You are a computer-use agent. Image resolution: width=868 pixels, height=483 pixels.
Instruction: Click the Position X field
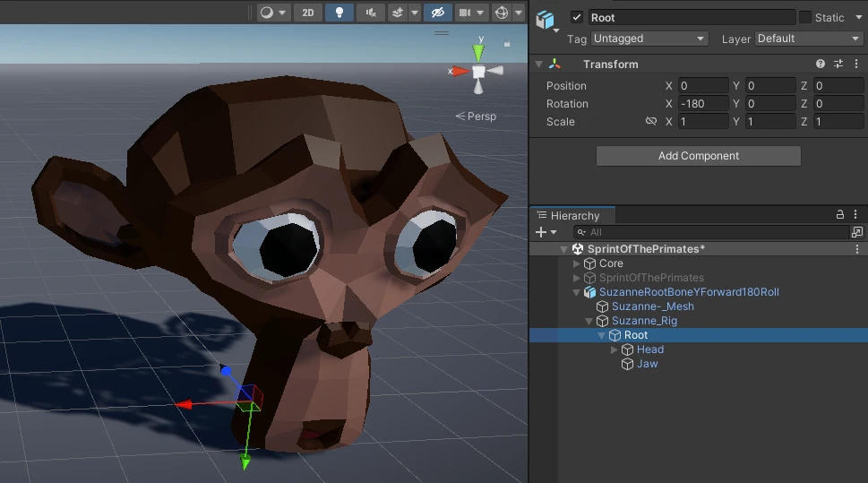pos(703,85)
